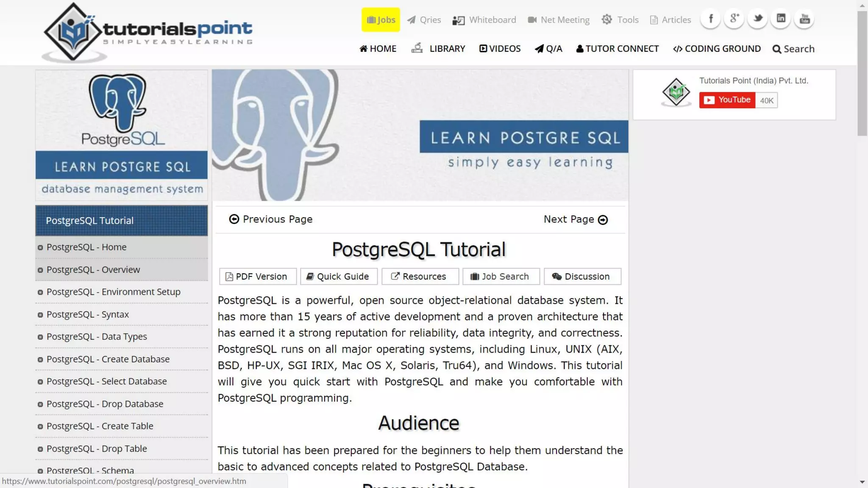Click the Search magnifier in navigation

793,49
